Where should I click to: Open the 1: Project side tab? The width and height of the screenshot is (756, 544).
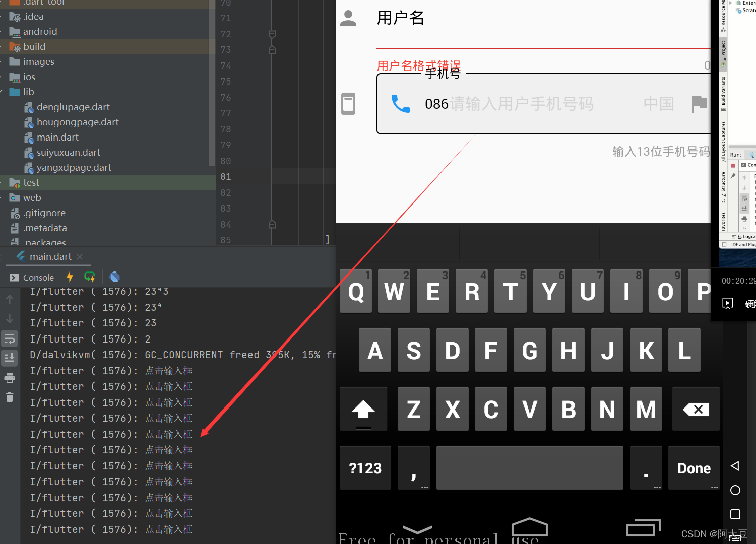(x=723, y=54)
